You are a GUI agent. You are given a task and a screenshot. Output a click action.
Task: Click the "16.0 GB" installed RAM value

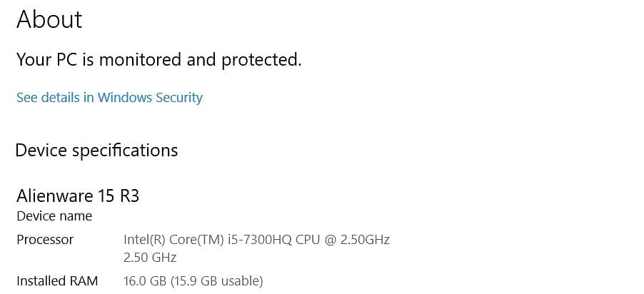point(144,281)
